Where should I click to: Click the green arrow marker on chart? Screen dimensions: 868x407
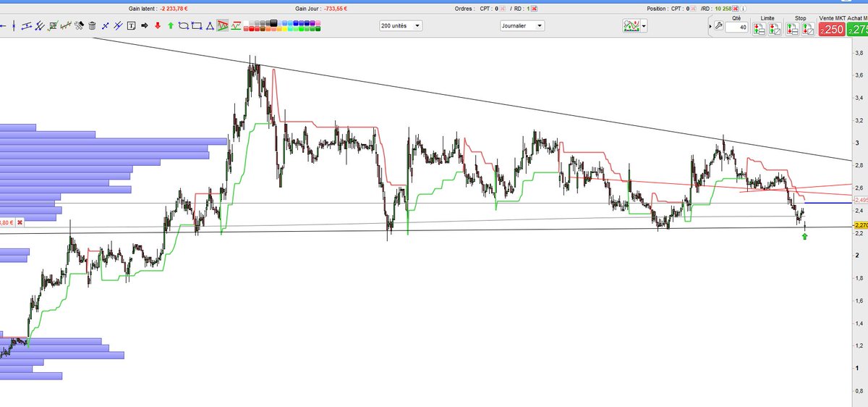click(805, 236)
